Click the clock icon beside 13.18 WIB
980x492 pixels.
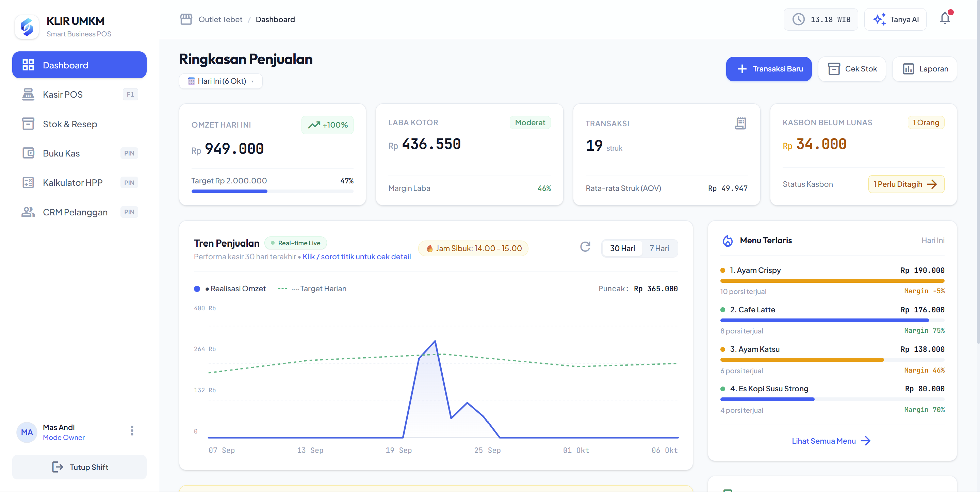798,19
